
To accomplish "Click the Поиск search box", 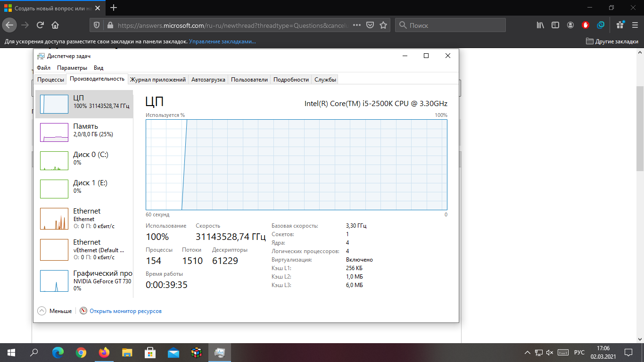I will [450, 25].
